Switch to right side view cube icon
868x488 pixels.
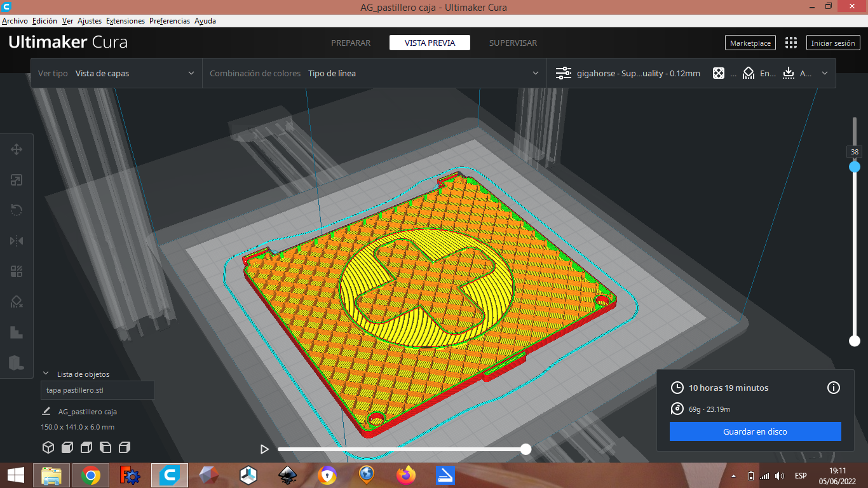coord(125,447)
